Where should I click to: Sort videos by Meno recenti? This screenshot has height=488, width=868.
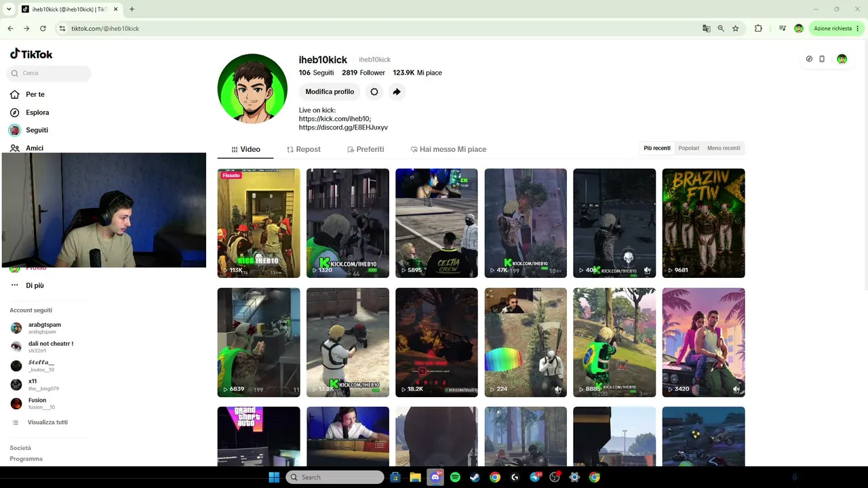coord(724,148)
